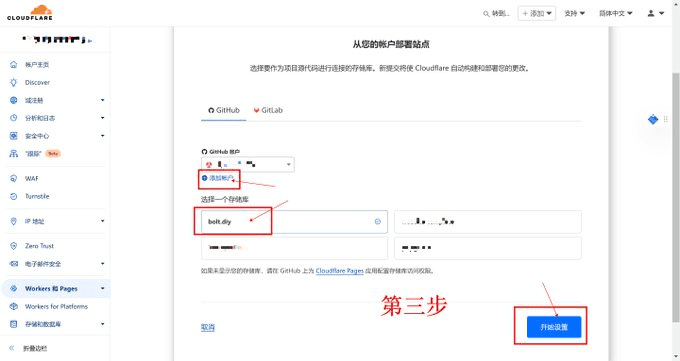Expand the IP 地址 sidebar section
This screenshot has width=680, height=361.
[x=103, y=221]
